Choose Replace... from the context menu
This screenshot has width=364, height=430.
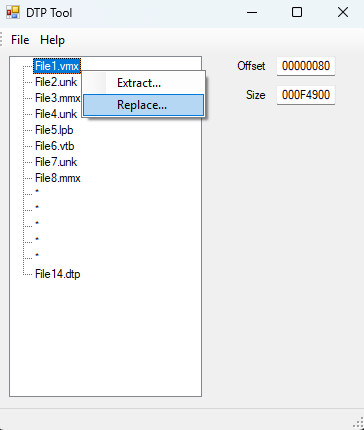pyautogui.click(x=143, y=105)
